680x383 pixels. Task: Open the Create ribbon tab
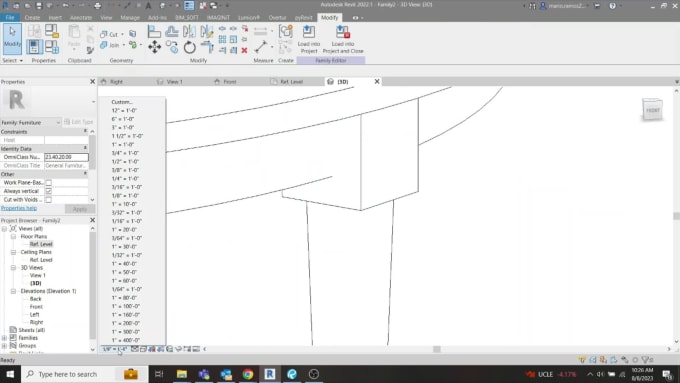pyautogui.click(x=32, y=18)
